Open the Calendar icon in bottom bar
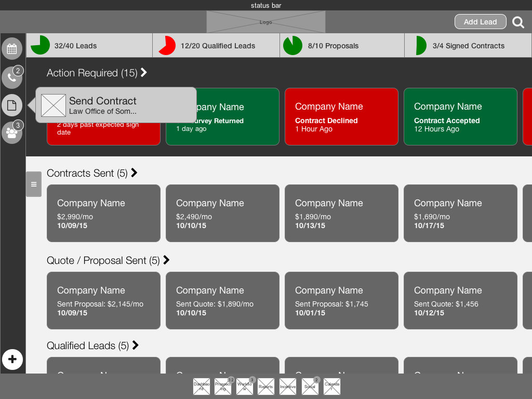The image size is (532, 399). point(332,387)
